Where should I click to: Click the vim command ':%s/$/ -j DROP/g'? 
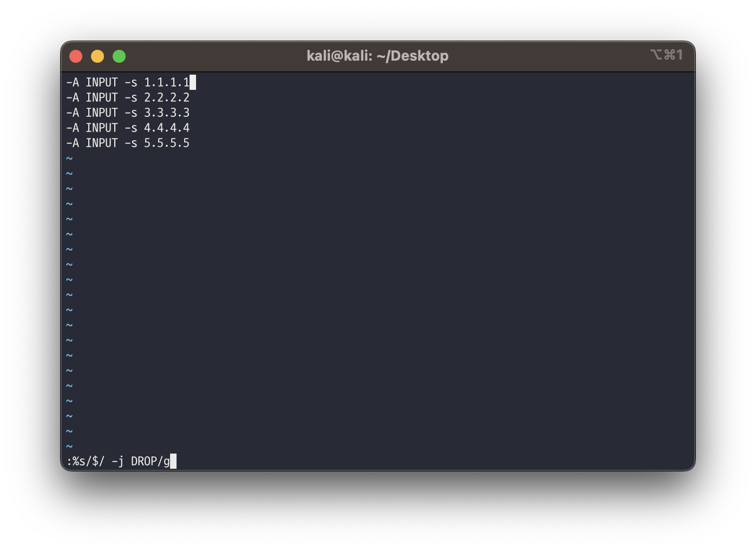point(118,461)
